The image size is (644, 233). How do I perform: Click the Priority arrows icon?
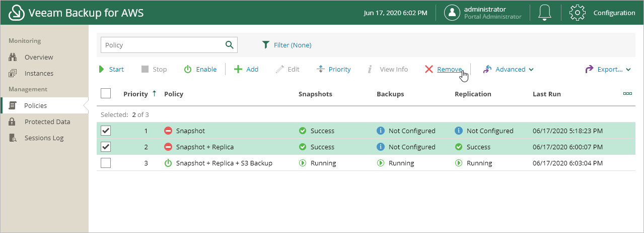(x=321, y=69)
